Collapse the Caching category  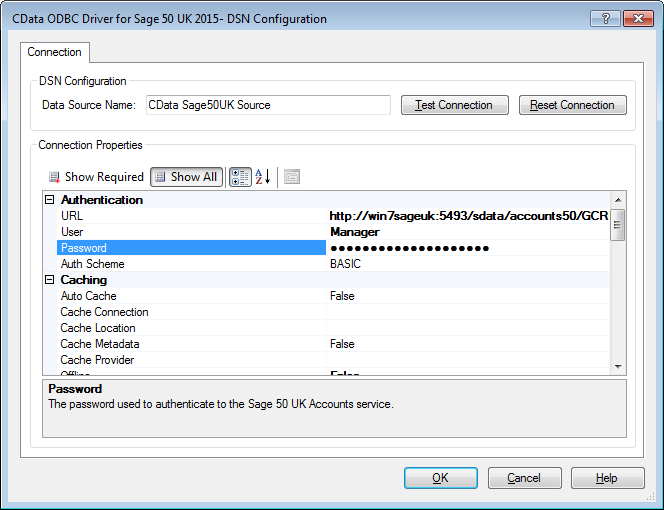point(50,280)
